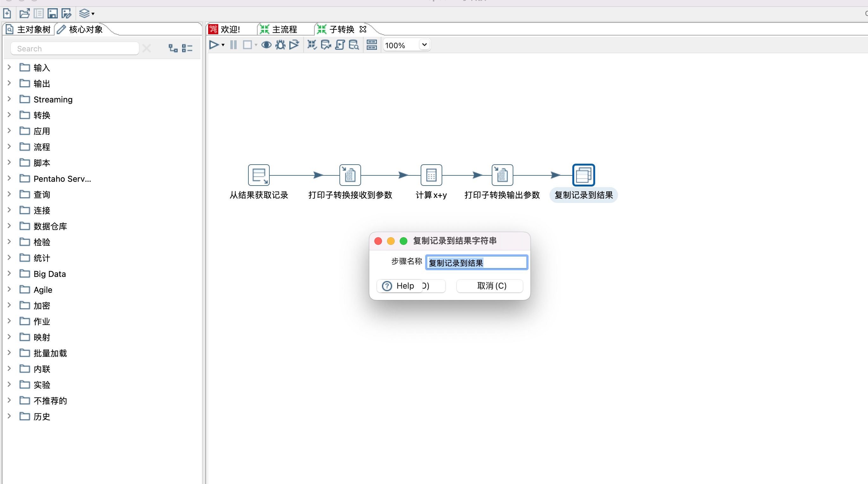
Task: Click the Perspective layers toolbar icon
Action: 84,13
